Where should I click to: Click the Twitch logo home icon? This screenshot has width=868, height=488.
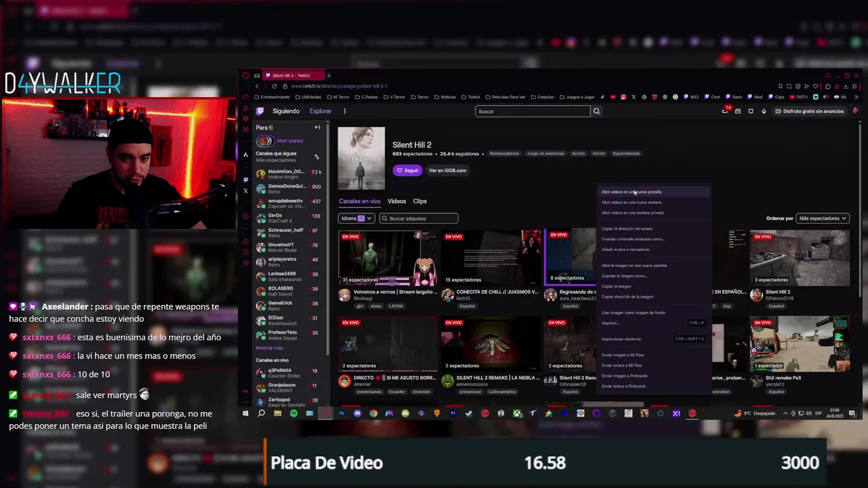pyautogui.click(x=260, y=111)
